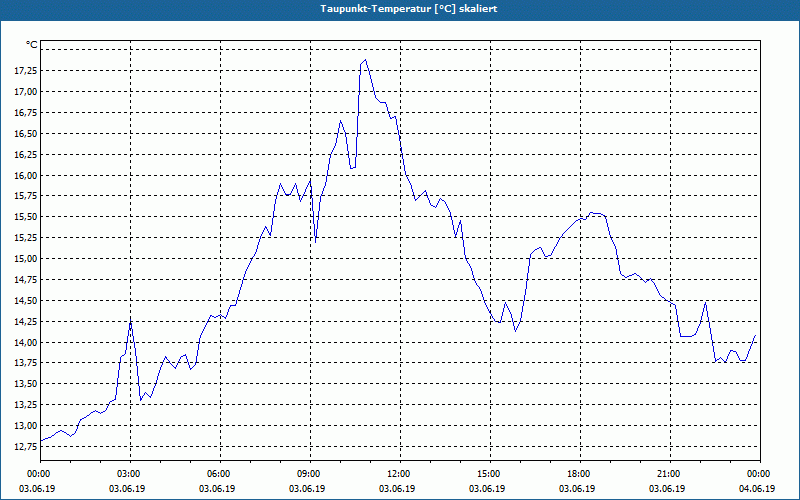This screenshot has width=800, height=500.
Task: Select the 13,00 y-axis tick label
Action: pos(26,426)
